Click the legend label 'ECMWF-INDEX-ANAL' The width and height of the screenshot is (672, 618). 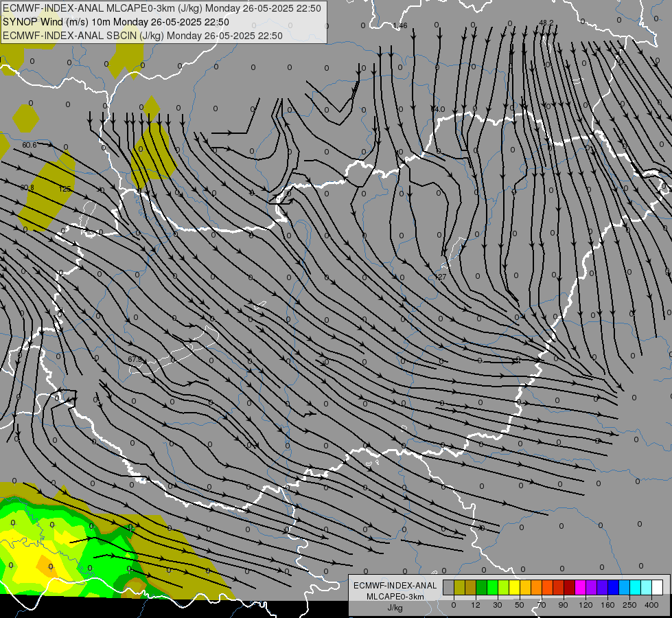[x=395, y=586]
